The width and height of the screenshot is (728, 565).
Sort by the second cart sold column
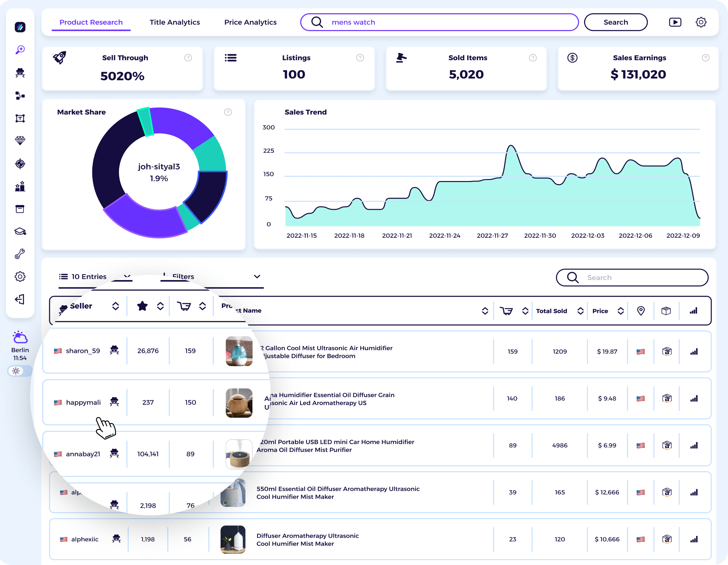525,311
